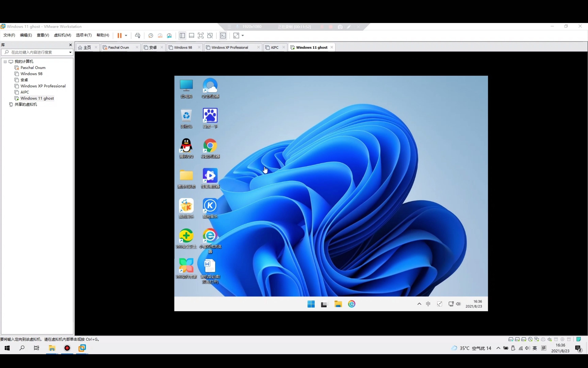
Task: Click the 小智双核浏览器 desktop icon
Action: tap(210, 241)
